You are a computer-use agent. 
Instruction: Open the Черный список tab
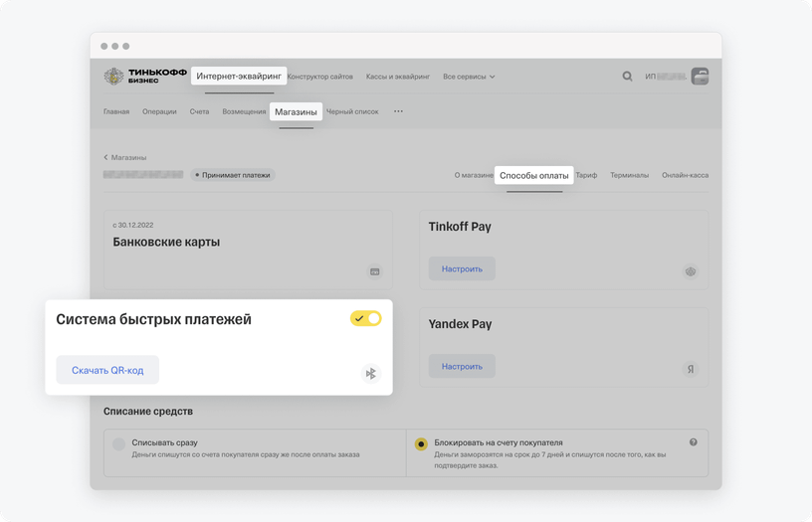click(x=352, y=111)
